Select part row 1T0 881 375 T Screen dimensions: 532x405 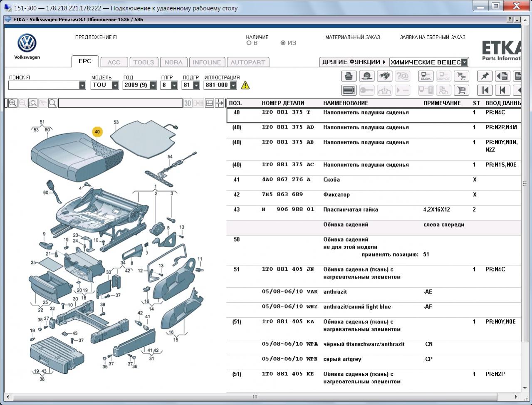(374, 115)
